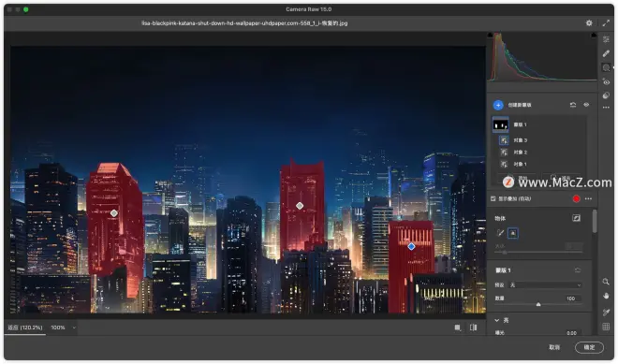Select the 蒙版 1 mask thumbnail

[x=501, y=124]
